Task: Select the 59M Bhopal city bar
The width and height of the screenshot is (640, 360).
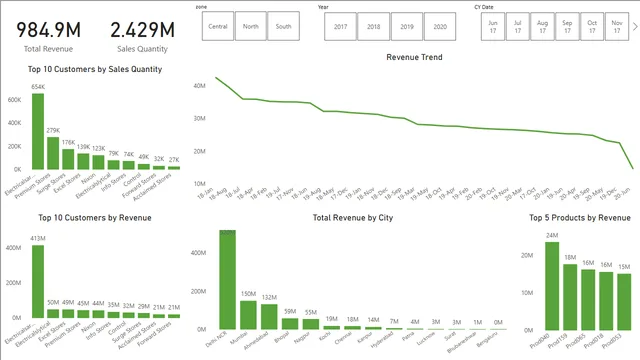Action: tap(290, 324)
